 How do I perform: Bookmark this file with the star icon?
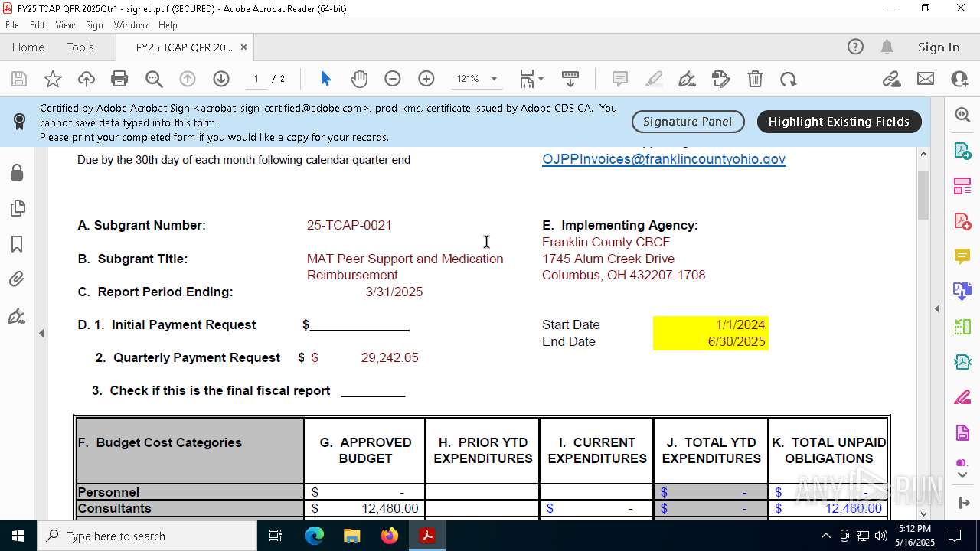coord(53,79)
